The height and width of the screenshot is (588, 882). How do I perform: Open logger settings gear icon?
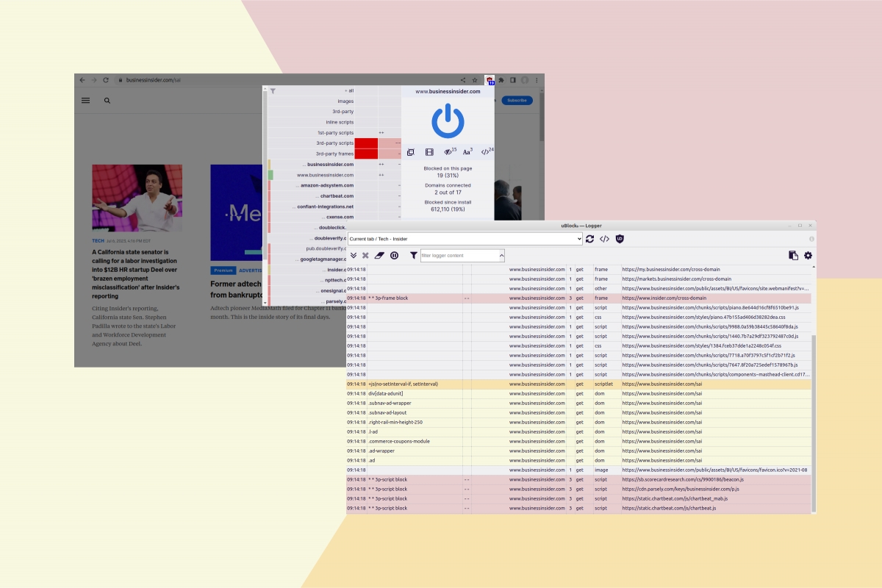pyautogui.click(x=808, y=256)
